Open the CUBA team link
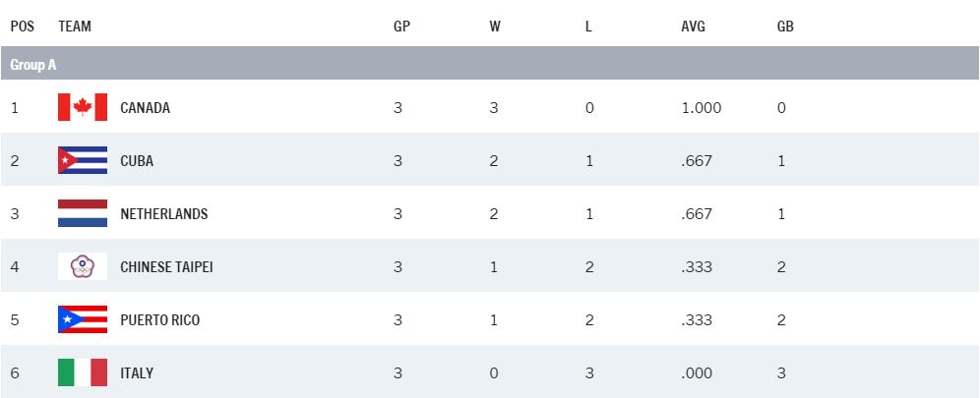The image size is (980, 398). (137, 161)
